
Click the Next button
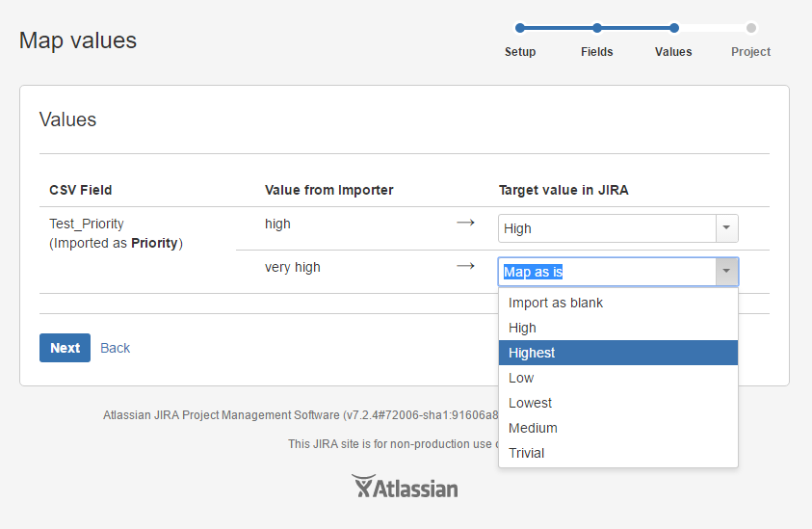pyautogui.click(x=65, y=348)
